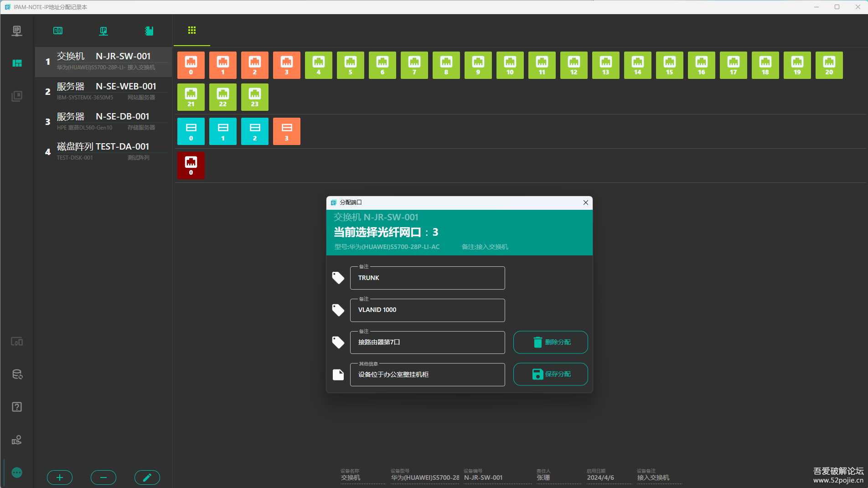Open the donate hand sidebar icon
Image resolution: width=868 pixels, height=488 pixels.
17,440
